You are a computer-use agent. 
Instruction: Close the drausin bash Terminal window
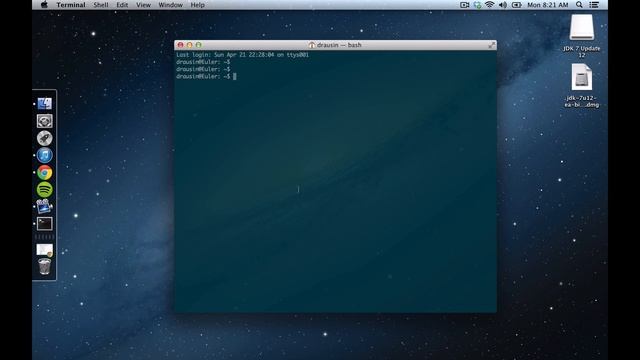click(x=180, y=45)
